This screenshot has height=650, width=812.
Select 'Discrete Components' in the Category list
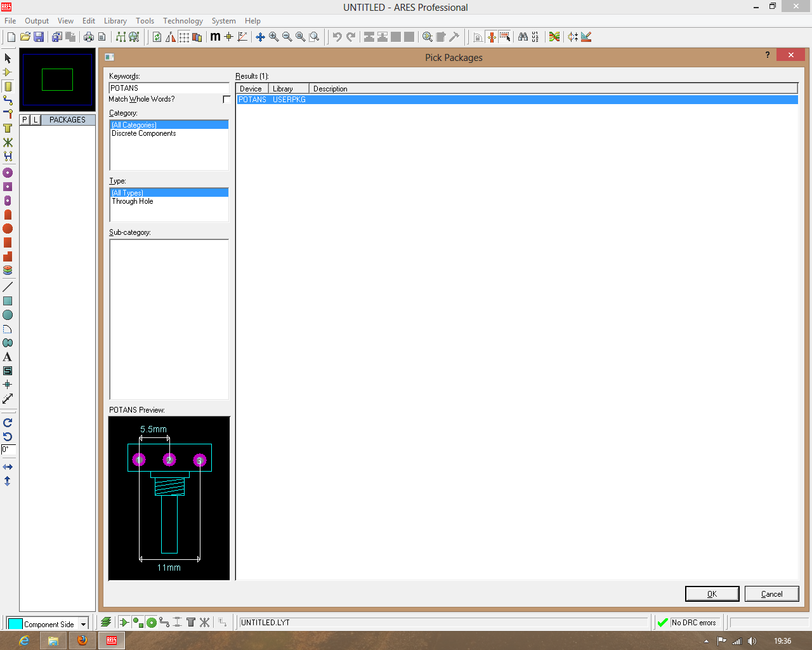[x=169, y=133]
